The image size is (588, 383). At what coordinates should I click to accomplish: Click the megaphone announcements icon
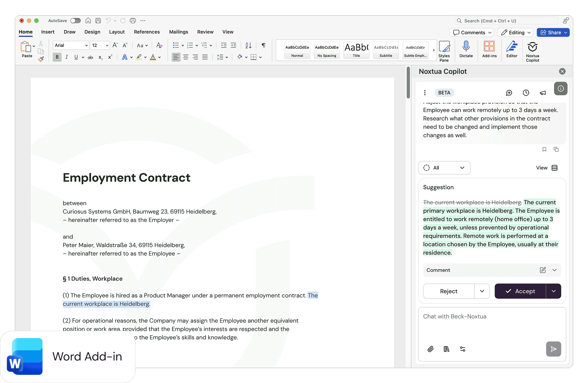tap(543, 93)
